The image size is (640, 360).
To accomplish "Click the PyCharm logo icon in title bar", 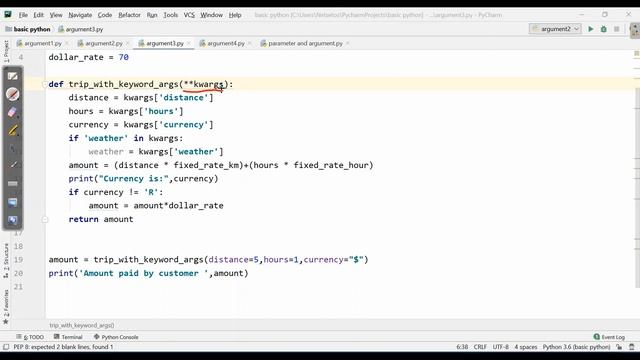I will point(8,15).
